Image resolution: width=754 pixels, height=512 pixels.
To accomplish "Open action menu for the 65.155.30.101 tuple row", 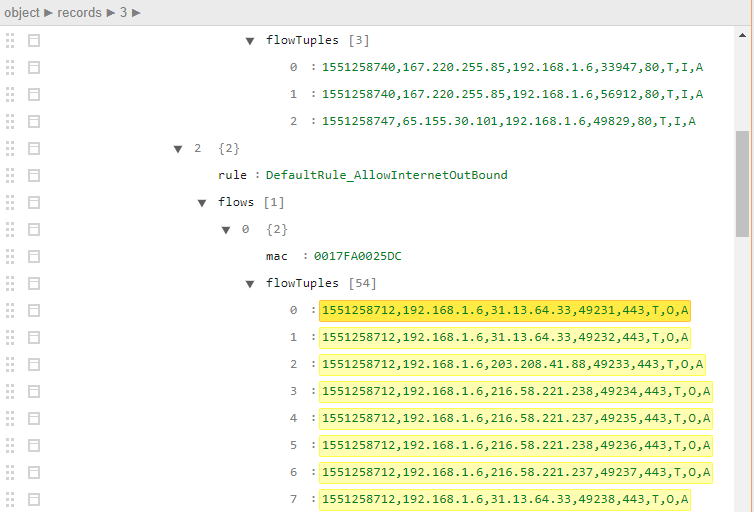I will pyautogui.click(x=34, y=121).
